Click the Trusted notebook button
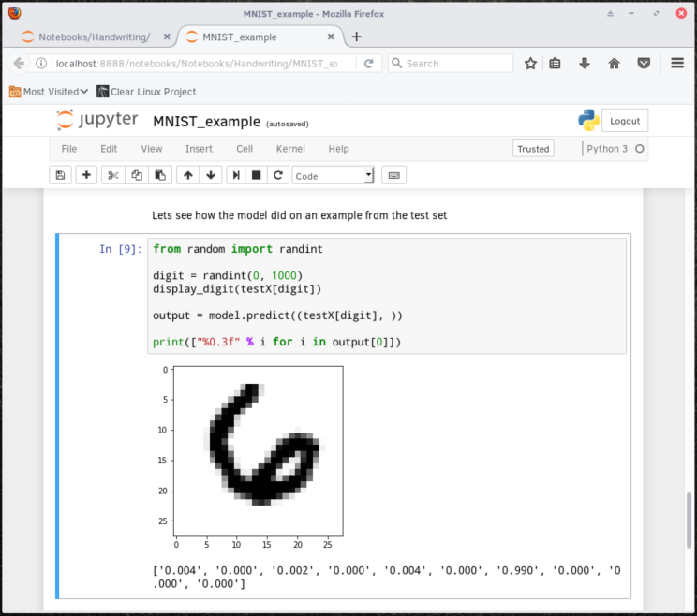697x616 pixels. (533, 149)
